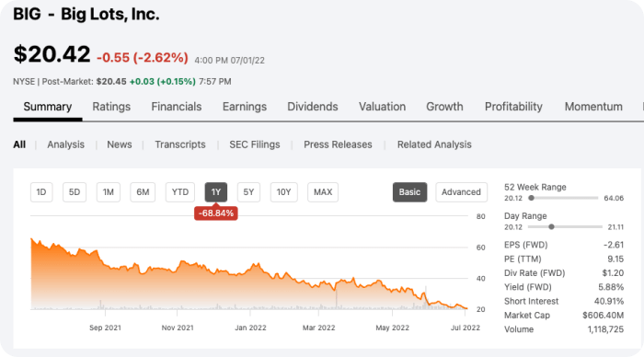Show only Transcripts
The width and height of the screenshot is (644, 357).
coord(180,144)
